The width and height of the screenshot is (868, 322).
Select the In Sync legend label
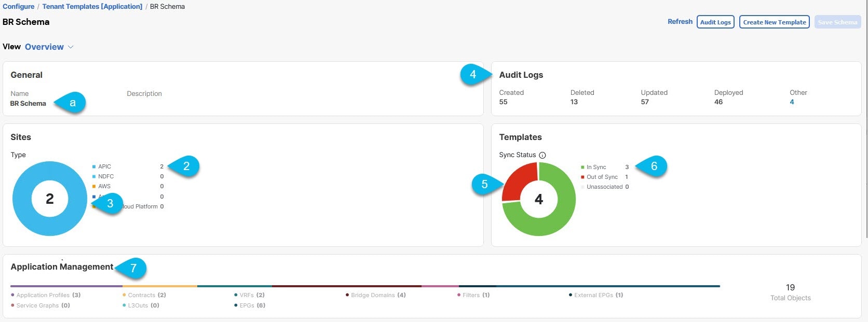click(596, 167)
